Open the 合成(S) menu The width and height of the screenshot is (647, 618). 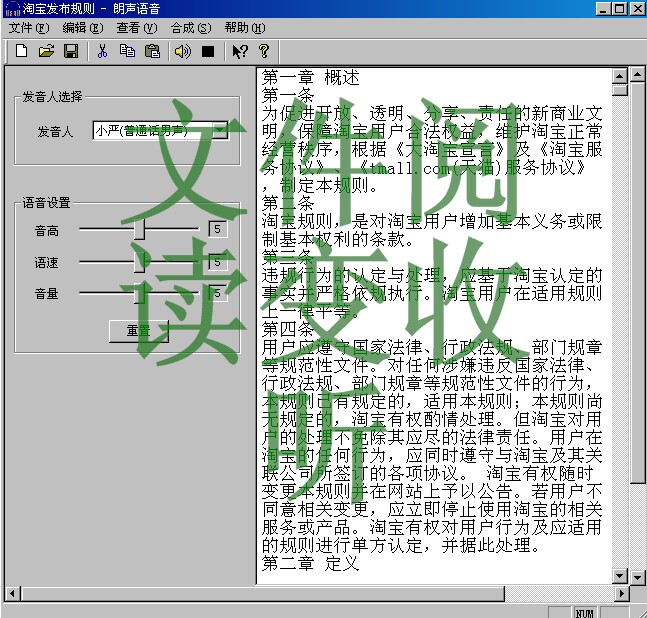click(191, 28)
